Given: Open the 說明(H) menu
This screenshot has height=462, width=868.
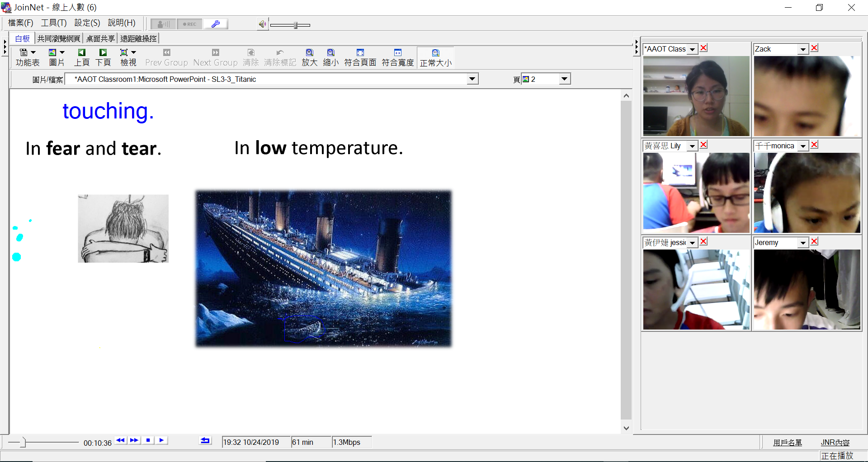Looking at the screenshot, I should point(122,23).
